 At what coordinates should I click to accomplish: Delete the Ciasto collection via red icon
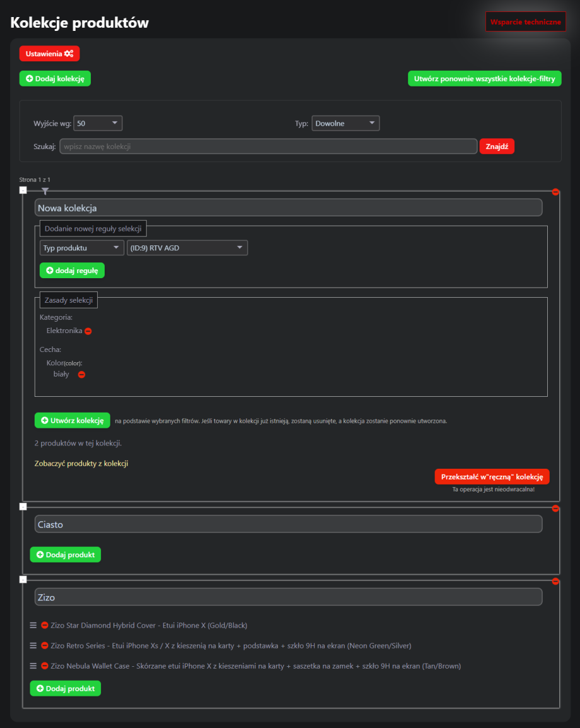[555, 508]
